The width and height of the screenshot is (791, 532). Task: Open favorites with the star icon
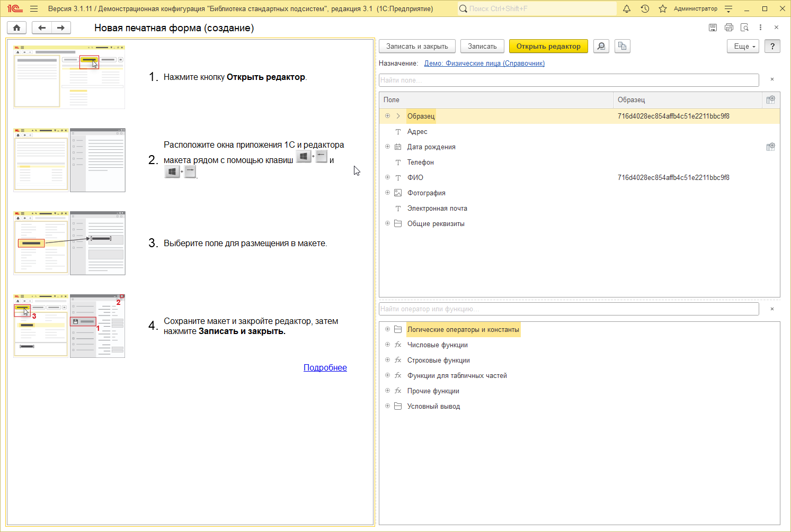pyautogui.click(x=662, y=8)
